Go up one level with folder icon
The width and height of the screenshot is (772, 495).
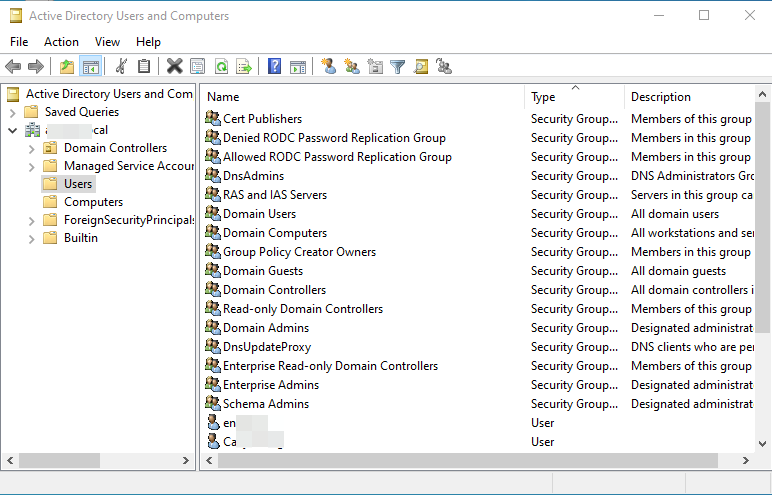pos(66,66)
